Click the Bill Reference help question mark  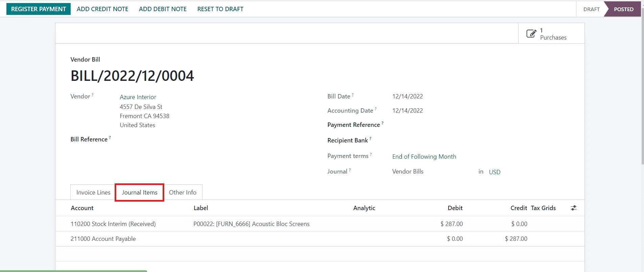110,138
